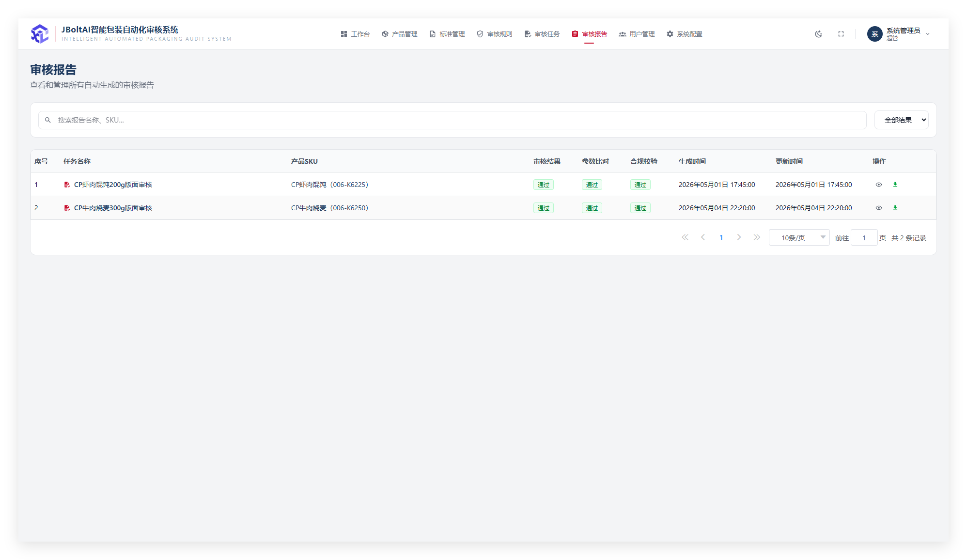This screenshot has width=967, height=560.
Task: Jump to first page with double-left arrows
Action: 685,237
